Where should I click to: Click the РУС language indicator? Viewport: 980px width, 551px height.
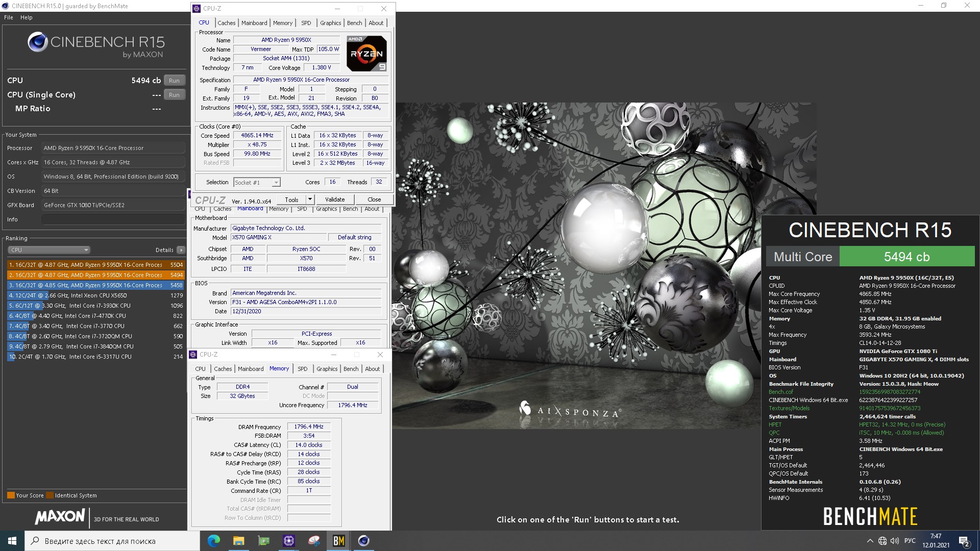[x=910, y=541]
